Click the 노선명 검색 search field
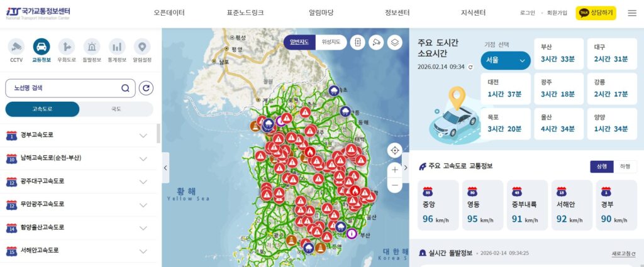Viewport: 644px width, 267px height. coord(70,88)
